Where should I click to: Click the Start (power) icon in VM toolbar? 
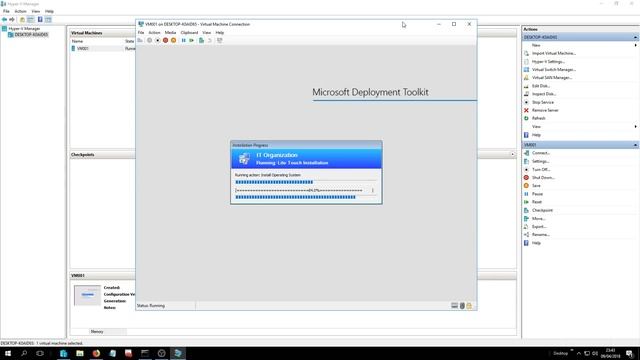pyautogui.click(x=149, y=40)
